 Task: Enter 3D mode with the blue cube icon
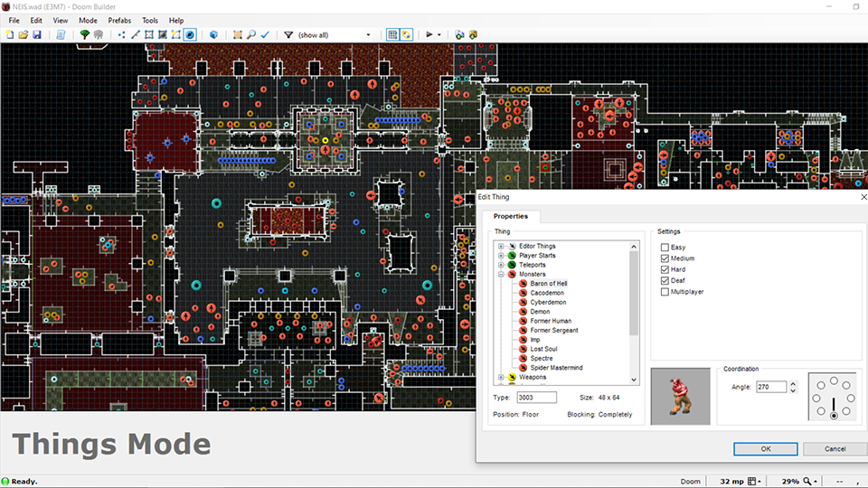[213, 35]
